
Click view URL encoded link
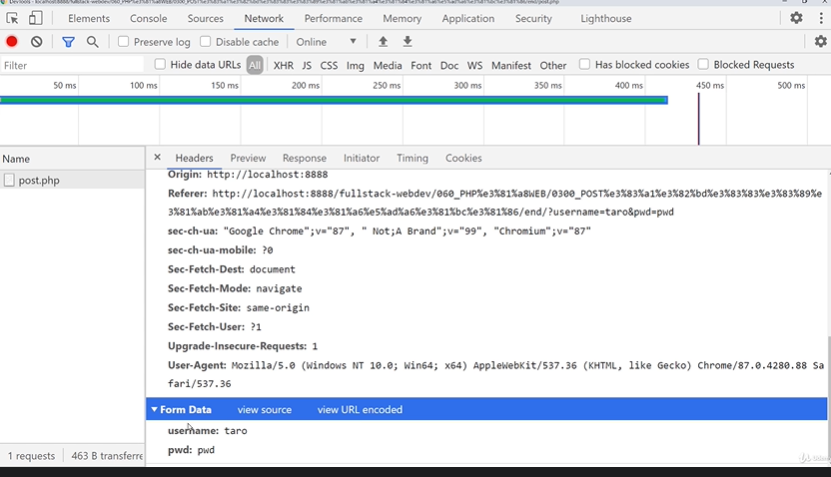click(359, 409)
